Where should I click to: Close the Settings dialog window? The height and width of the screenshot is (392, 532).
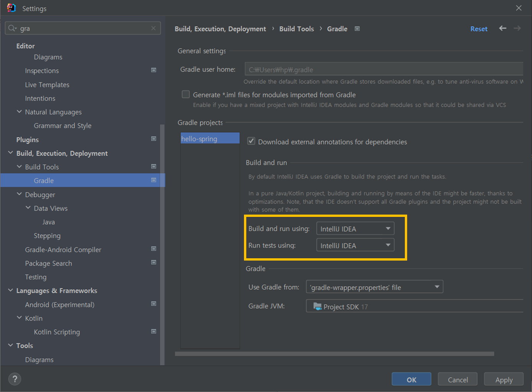point(519,8)
